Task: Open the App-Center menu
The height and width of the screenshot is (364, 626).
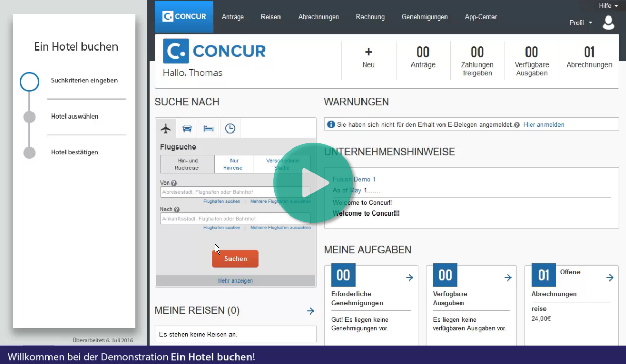Action: point(481,17)
